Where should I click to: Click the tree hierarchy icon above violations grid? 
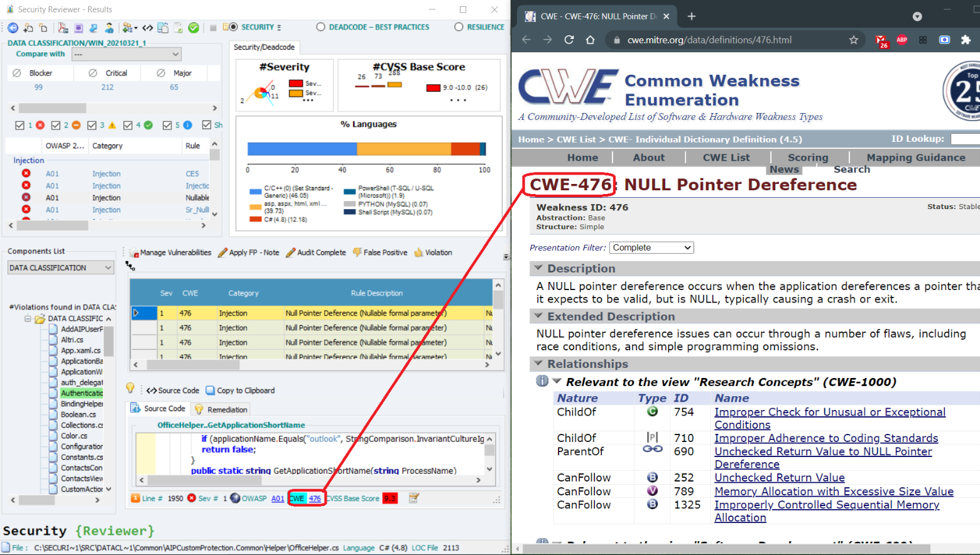click(130, 266)
